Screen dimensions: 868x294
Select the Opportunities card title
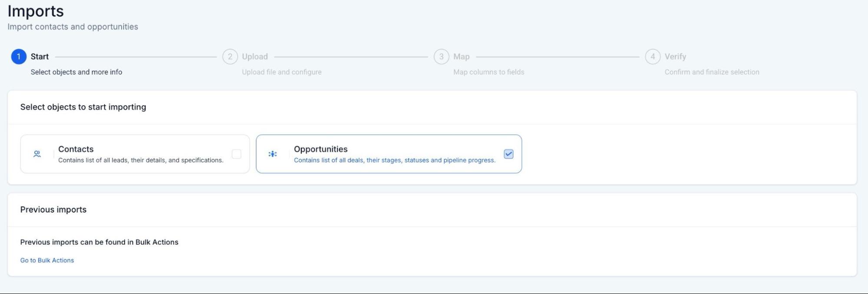(x=320, y=149)
